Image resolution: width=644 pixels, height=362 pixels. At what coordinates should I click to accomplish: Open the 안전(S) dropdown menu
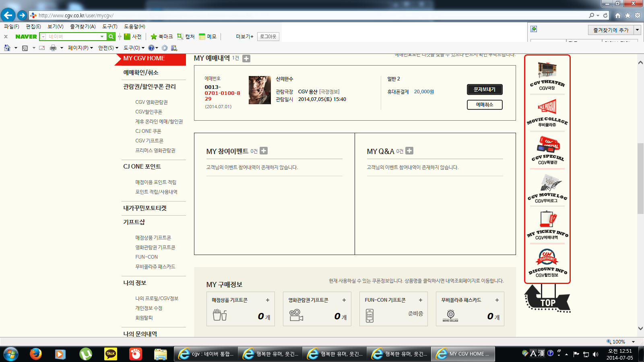[108, 48]
